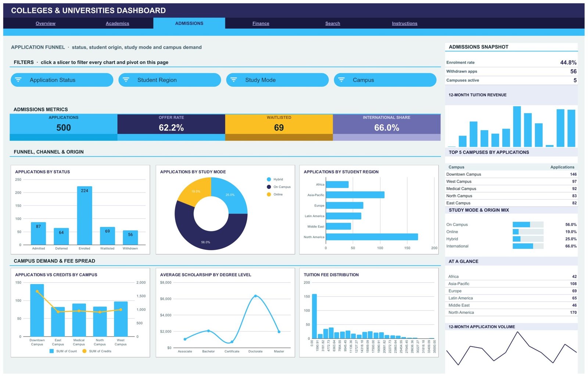Click the Doctorate point on scholarship line
The width and height of the screenshot is (588, 377).
tap(255, 296)
